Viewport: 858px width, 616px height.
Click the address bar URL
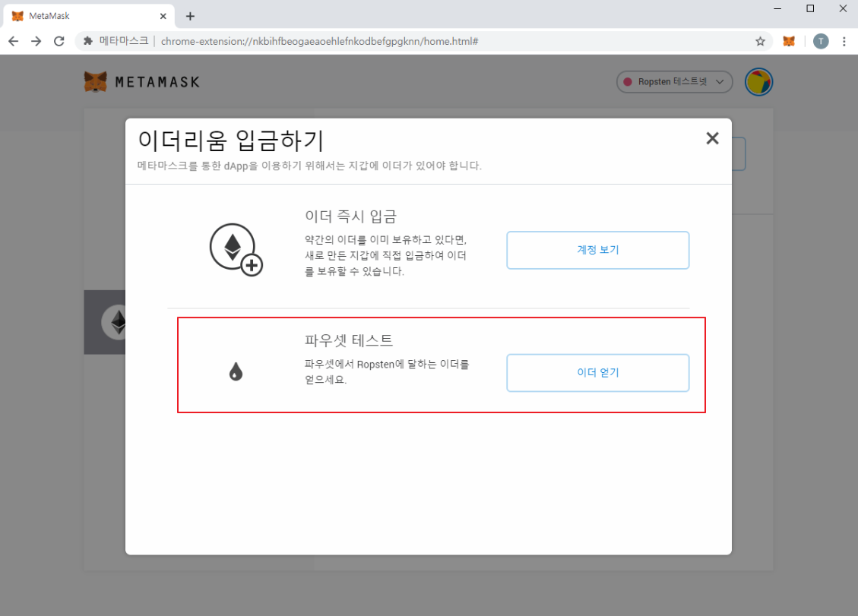(319, 41)
